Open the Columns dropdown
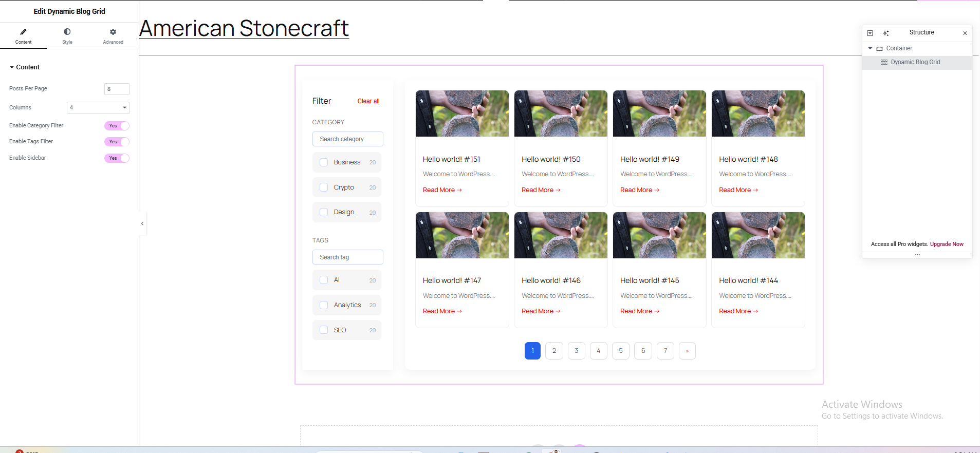This screenshot has height=453, width=980. (x=98, y=107)
